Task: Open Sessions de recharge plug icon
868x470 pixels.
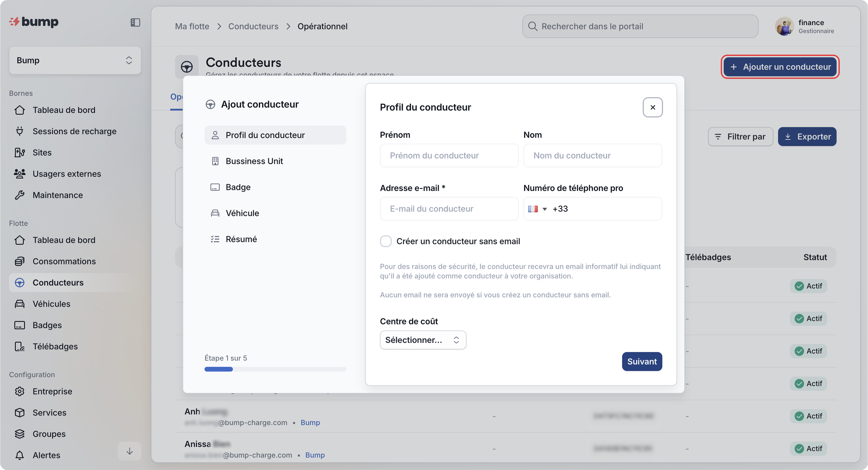Action: tap(19, 131)
